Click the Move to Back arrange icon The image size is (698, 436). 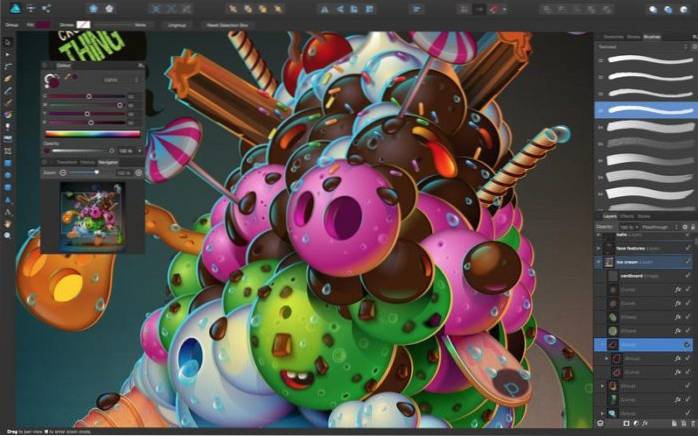232,9
